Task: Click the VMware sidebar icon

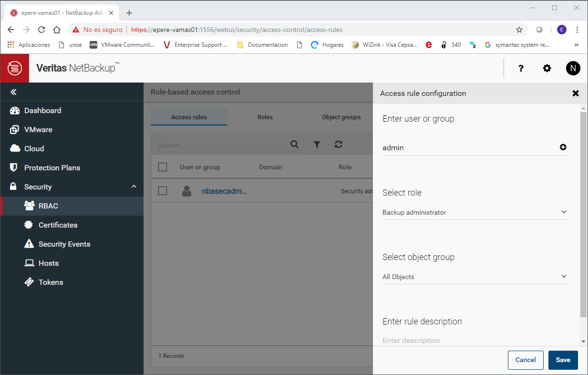Action: click(15, 129)
